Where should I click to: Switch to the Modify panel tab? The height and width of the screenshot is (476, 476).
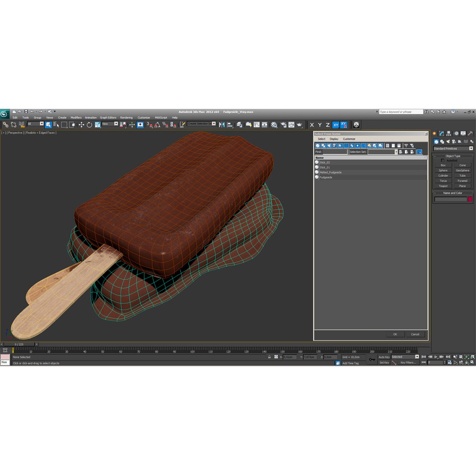click(x=442, y=133)
